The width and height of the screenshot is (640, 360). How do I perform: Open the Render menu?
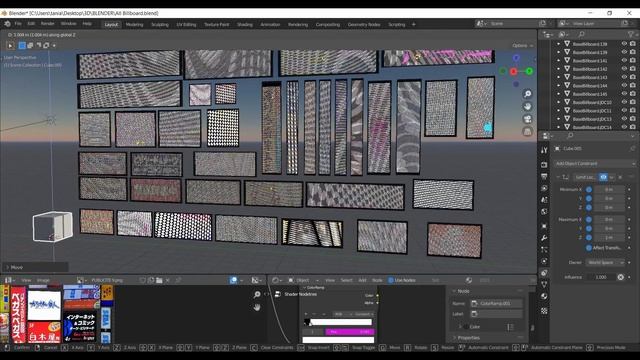coord(47,24)
